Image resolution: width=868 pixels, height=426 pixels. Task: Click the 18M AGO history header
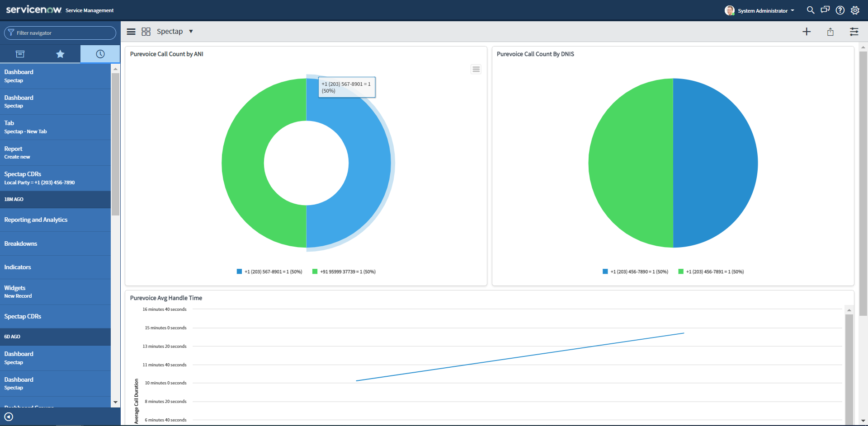(55, 199)
